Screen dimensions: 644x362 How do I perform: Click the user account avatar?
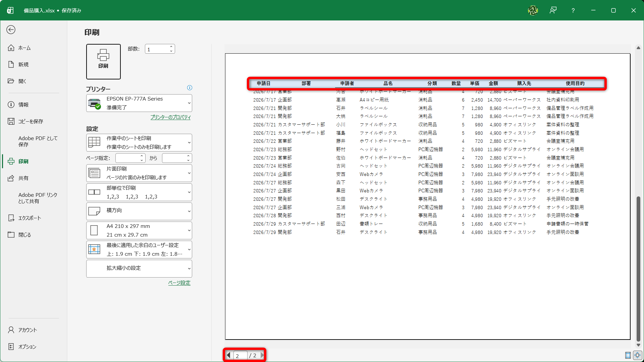pos(533,10)
